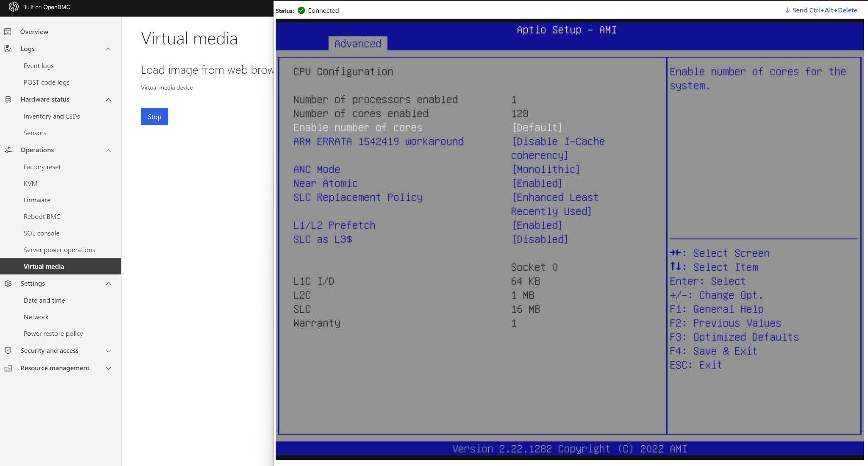Click the Resource management icon
This screenshot has height=466, width=868.
(x=8, y=368)
